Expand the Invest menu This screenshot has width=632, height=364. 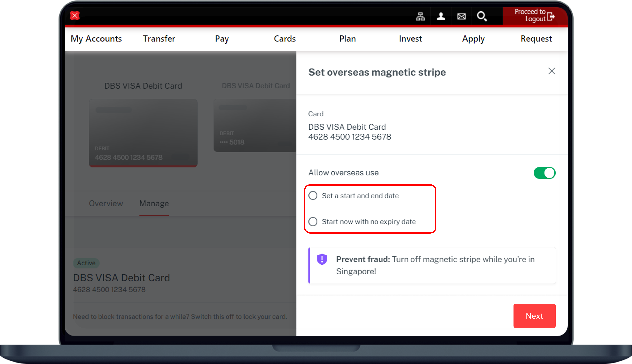410,39
